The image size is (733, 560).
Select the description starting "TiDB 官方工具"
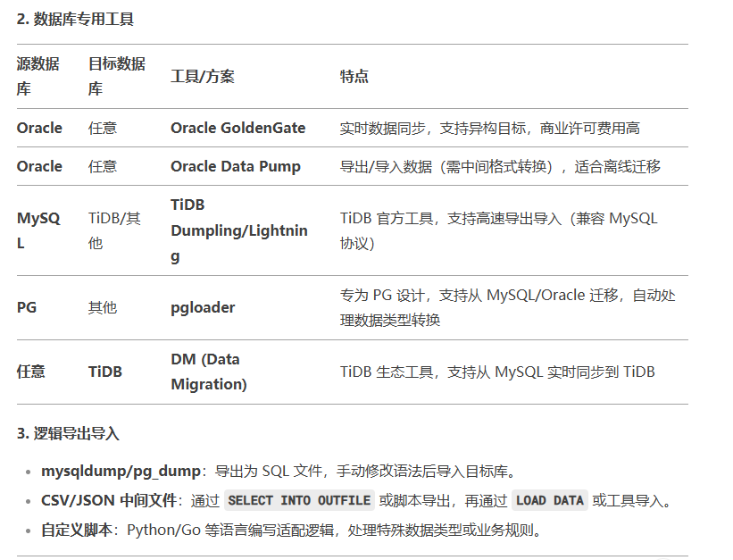(x=498, y=230)
